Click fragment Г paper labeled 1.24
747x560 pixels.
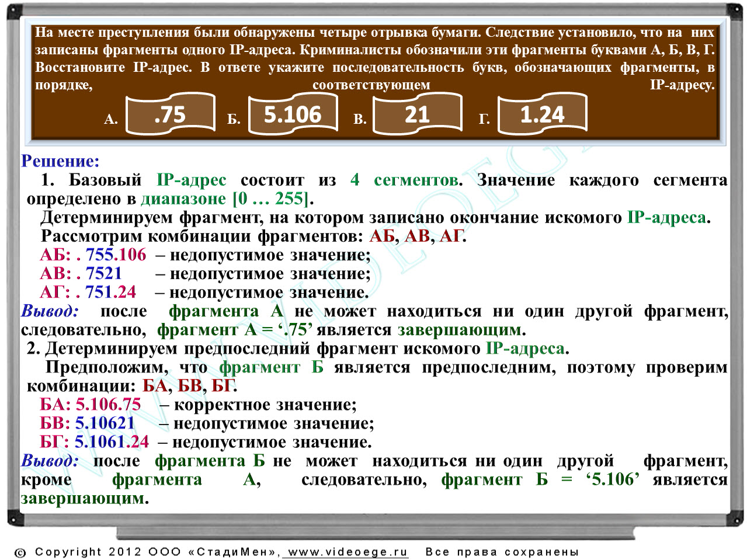(x=543, y=114)
